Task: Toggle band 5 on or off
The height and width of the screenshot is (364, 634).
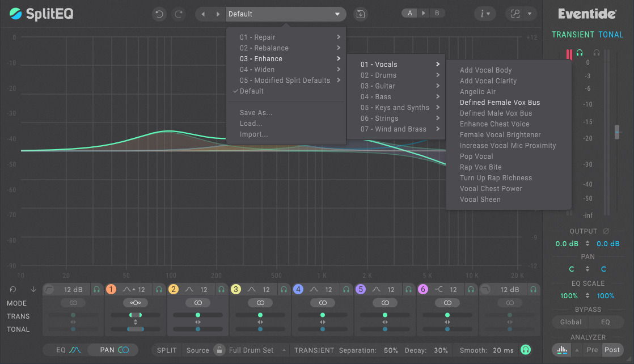Action: point(361,289)
